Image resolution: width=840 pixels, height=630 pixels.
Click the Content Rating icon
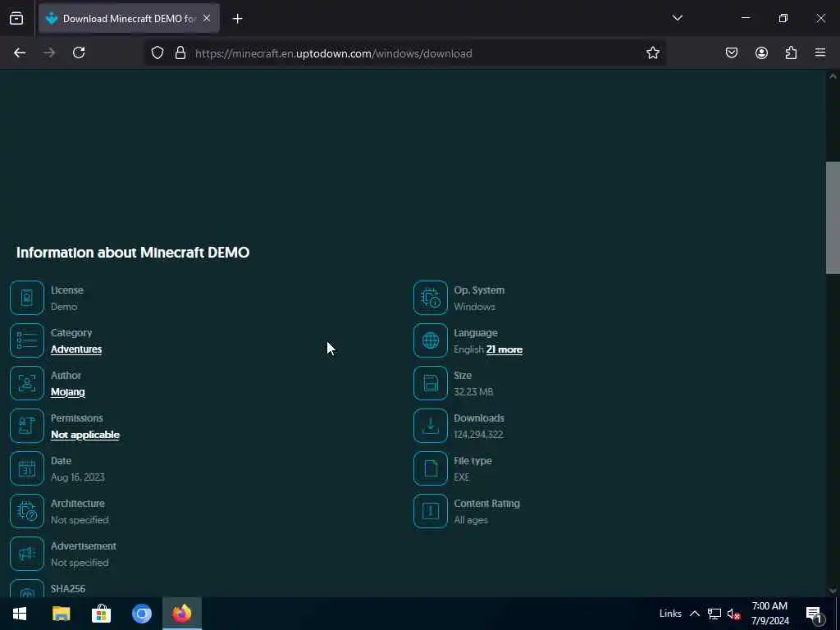click(430, 511)
